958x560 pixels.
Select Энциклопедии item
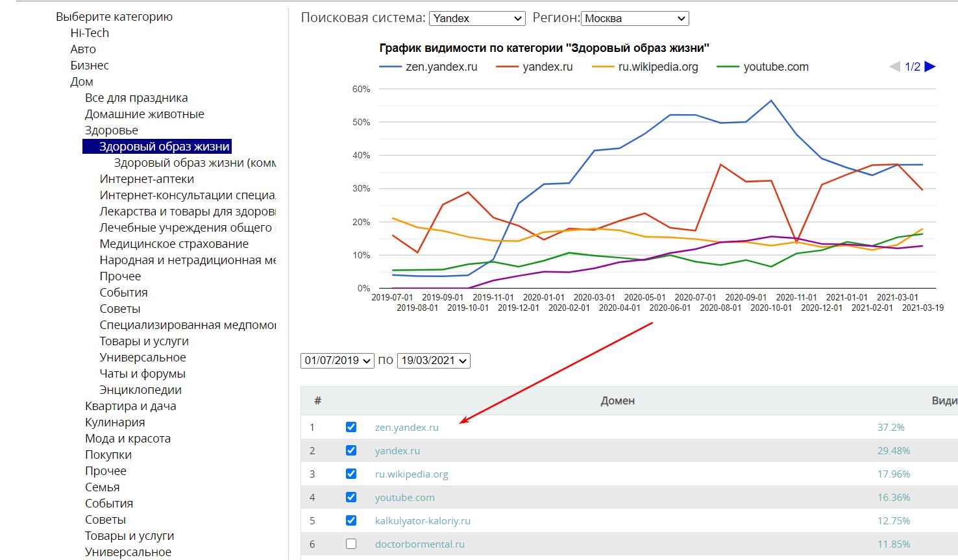point(140,389)
